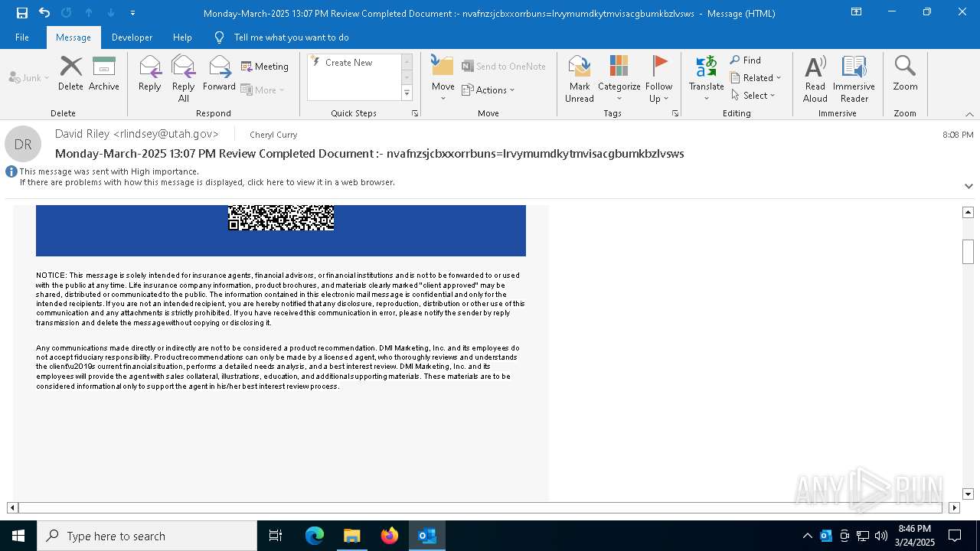The image size is (980, 551).
Task: Open the Move folder menu
Action: click(443, 79)
